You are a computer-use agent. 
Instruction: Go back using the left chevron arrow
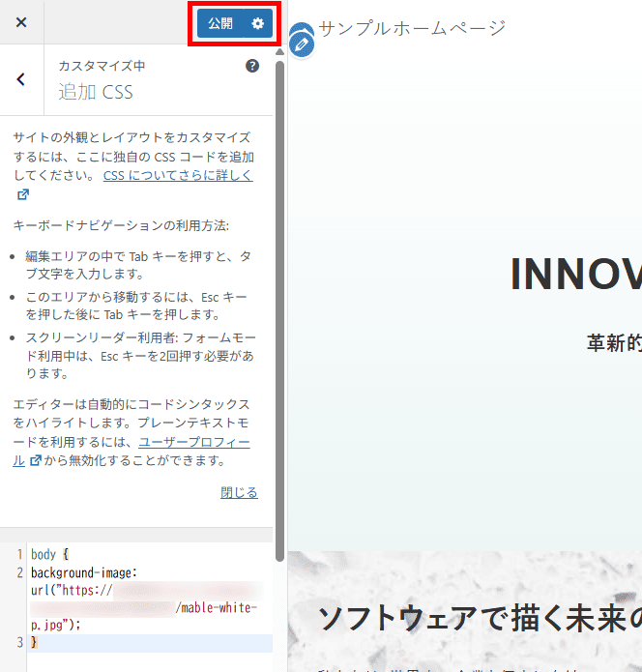[x=21, y=79]
